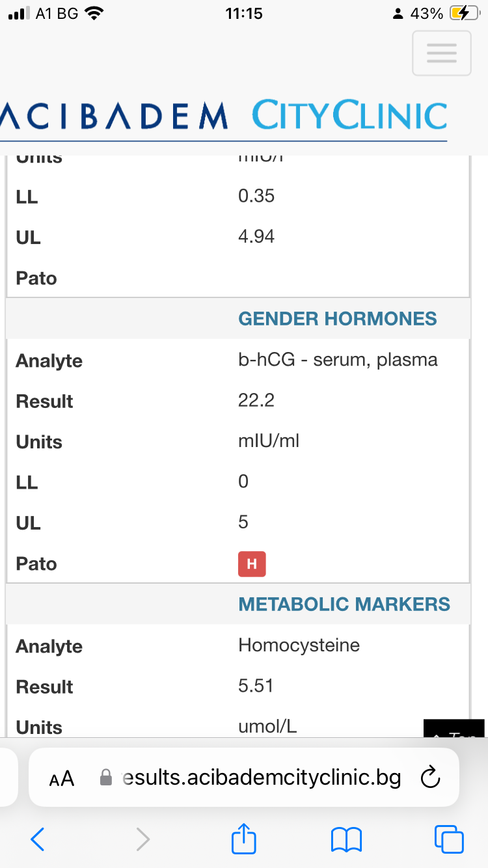Image resolution: width=488 pixels, height=868 pixels.
Task: Tap the Safari back arrow
Action: (x=38, y=839)
